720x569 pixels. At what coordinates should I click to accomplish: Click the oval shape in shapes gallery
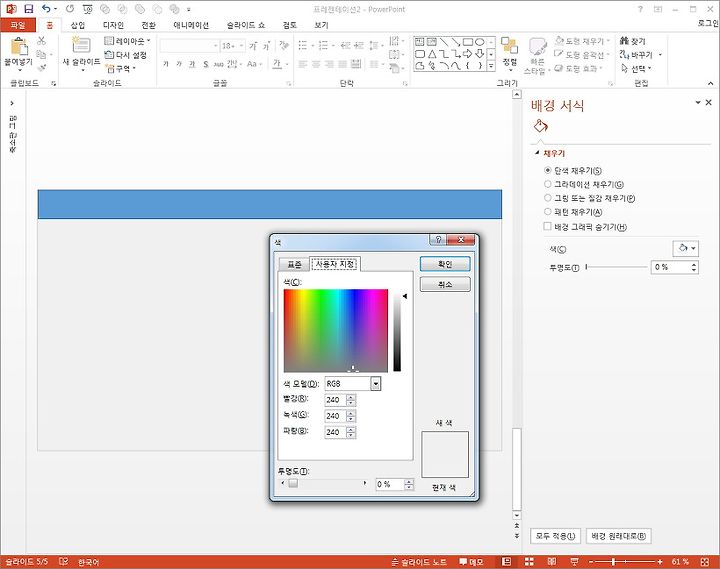point(479,42)
